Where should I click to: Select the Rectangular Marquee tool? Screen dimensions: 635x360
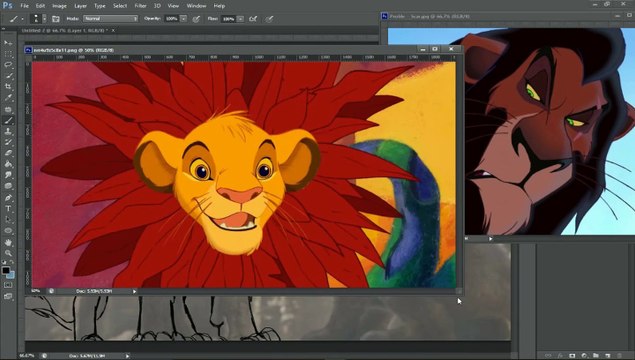(x=8, y=53)
